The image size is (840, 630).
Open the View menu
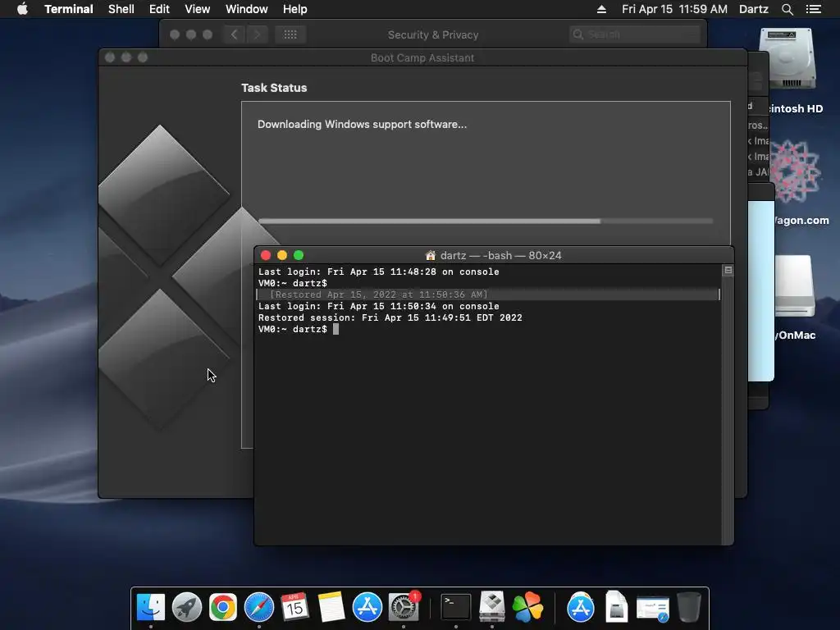click(x=197, y=9)
